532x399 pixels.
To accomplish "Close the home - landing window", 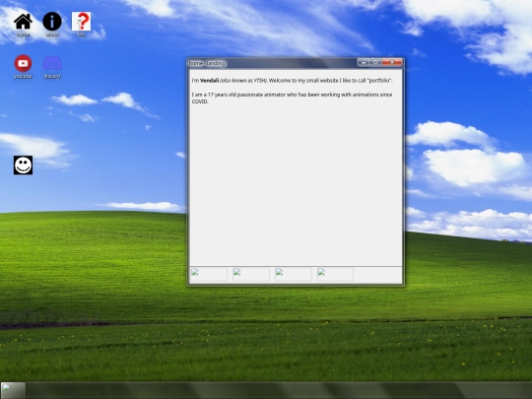I will click(x=392, y=62).
